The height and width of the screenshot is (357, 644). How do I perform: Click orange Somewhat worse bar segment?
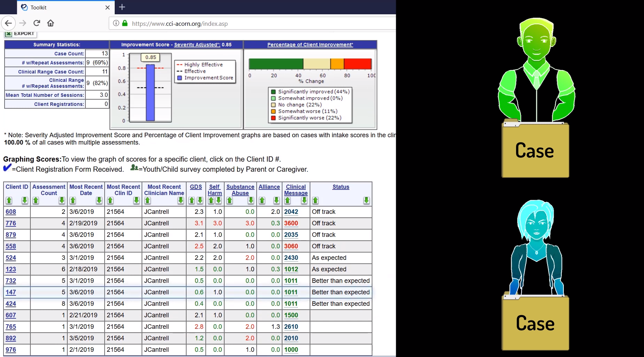[x=337, y=64]
